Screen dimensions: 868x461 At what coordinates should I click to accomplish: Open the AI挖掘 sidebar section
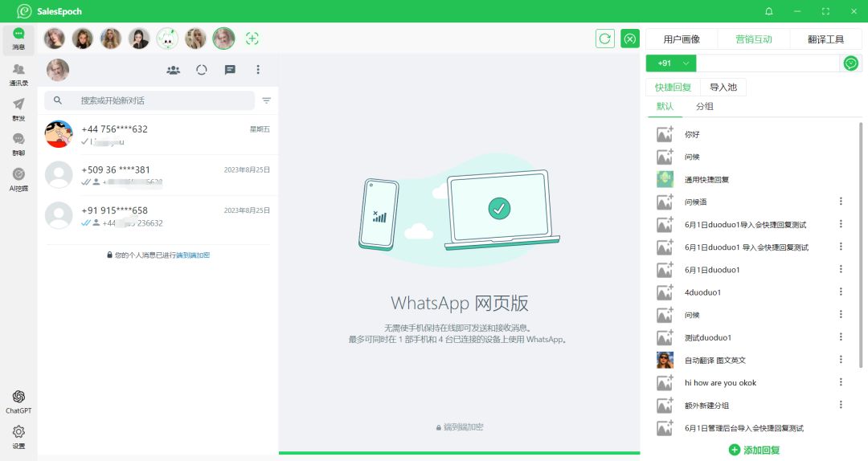tap(18, 180)
